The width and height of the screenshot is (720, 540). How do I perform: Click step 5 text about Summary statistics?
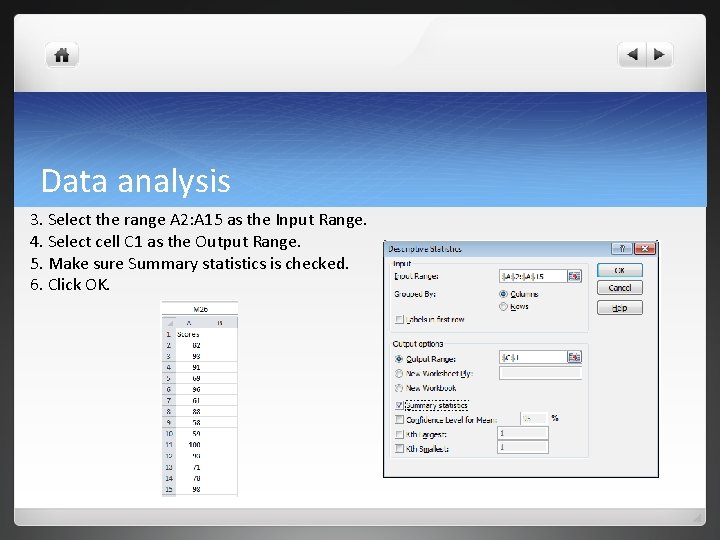(189, 264)
